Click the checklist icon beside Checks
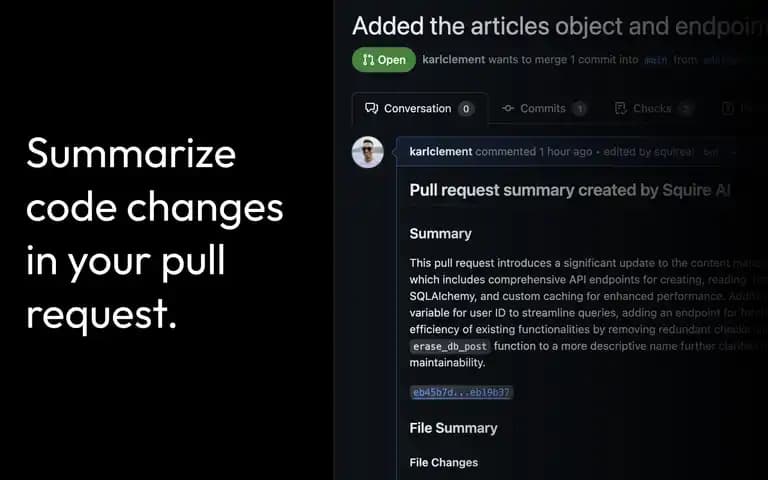 [621, 108]
